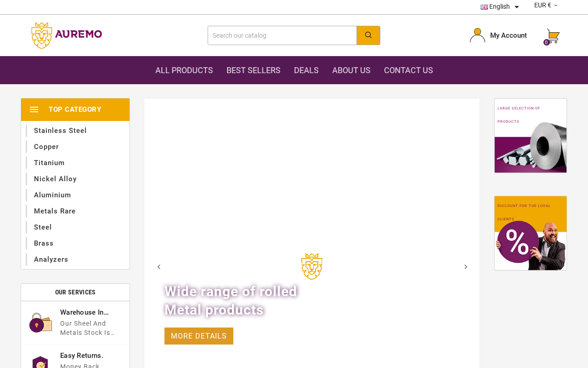The image size is (588, 368).
Task: Select the Titanium category link
Action: click(x=49, y=163)
